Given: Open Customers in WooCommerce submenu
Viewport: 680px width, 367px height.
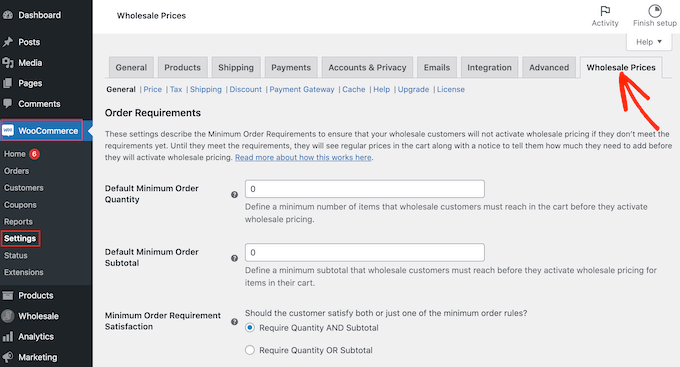Looking at the screenshot, I should click(24, 188).
